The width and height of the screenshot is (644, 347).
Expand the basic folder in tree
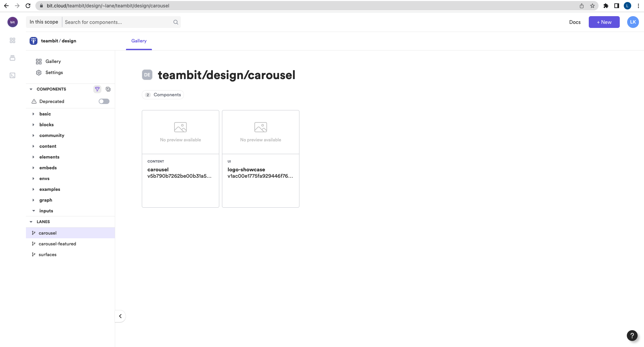click(45, 114)
